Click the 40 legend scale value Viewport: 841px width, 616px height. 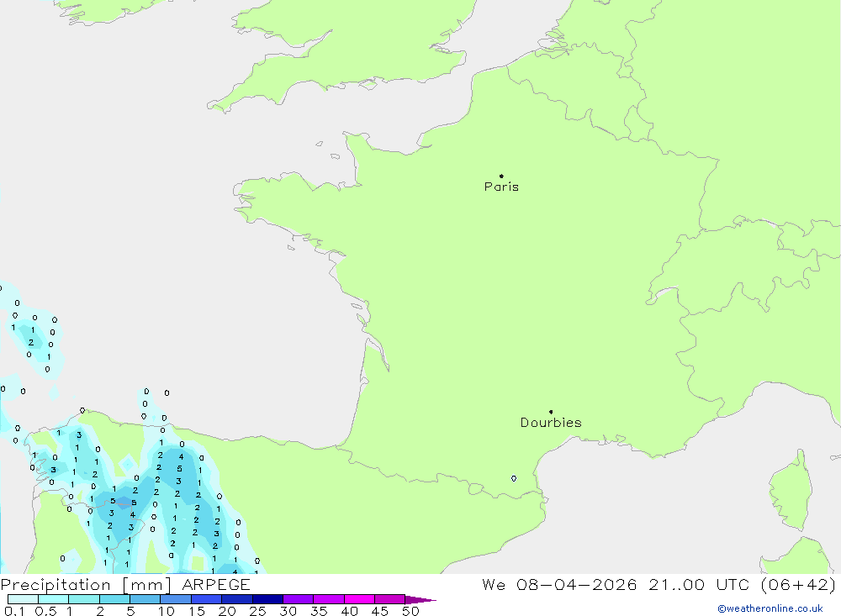coord(350,611)
